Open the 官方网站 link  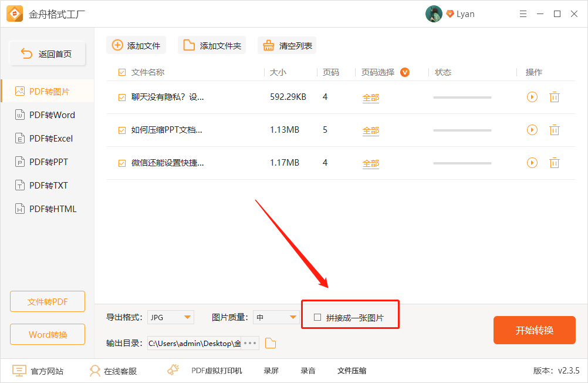(x=38, y=371)
